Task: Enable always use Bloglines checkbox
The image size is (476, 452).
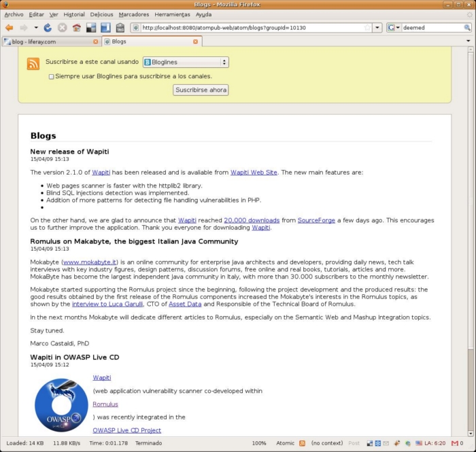Action: [52, 77]
